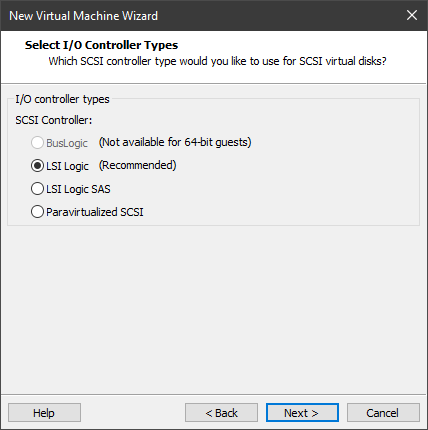Click the "Select I/O Controller Types" heading
428x430 pixels.
(101, 45)
